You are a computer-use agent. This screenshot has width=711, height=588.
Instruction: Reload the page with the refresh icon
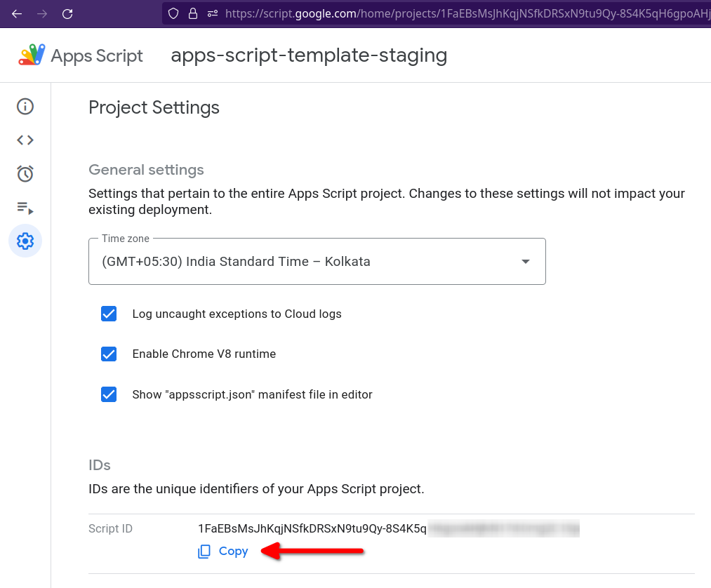[67, 13]
